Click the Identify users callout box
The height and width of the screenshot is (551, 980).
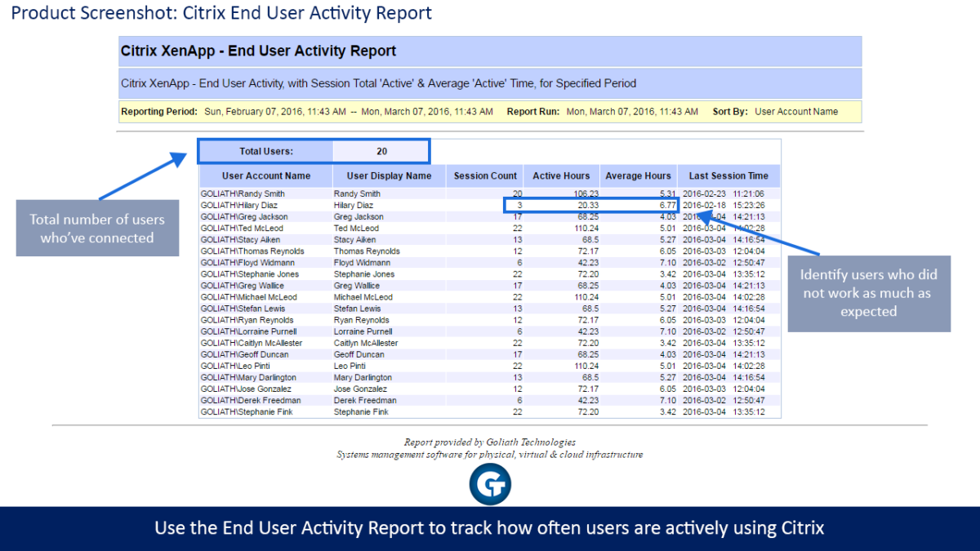[x=869, y=294]
